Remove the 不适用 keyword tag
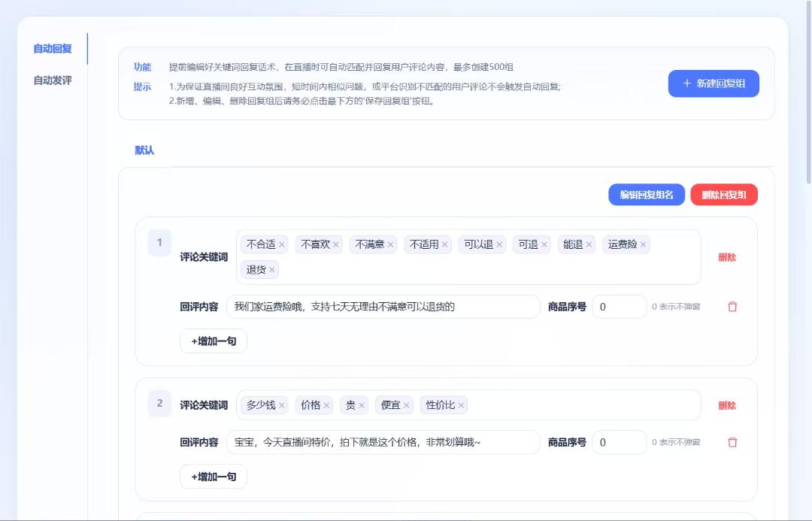Viewport: 812px width, 521px height. (445, 244)
